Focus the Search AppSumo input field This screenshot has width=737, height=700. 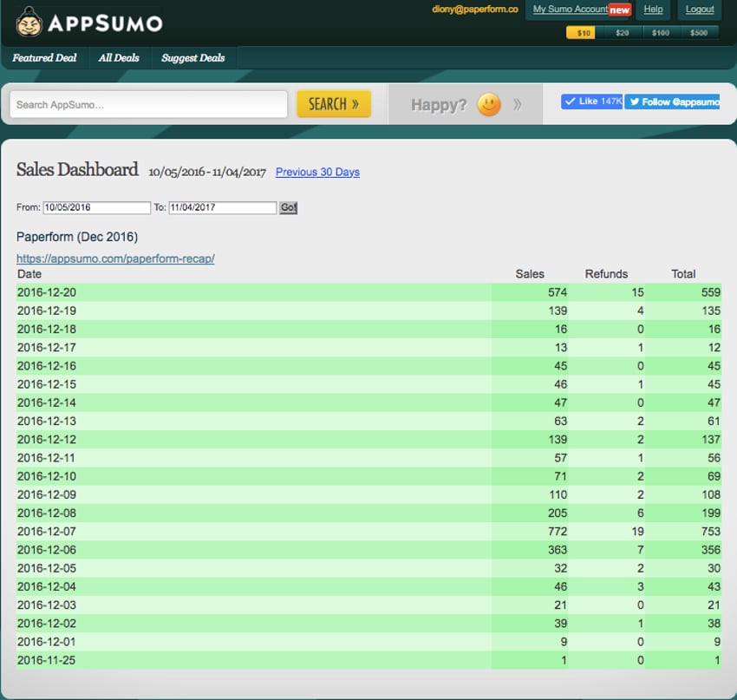pyautogui.click(x=148, y=104)
